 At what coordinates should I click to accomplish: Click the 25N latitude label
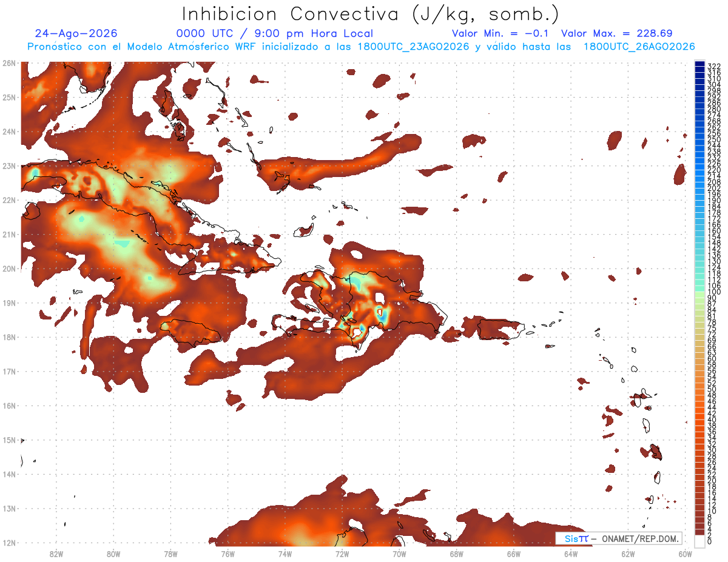[x=9, y=97]
